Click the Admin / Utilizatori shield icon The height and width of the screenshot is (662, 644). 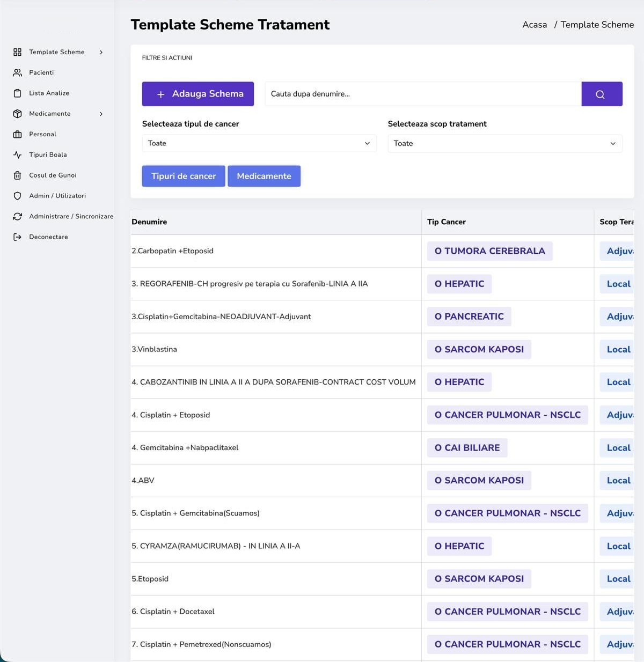point(17,196)
